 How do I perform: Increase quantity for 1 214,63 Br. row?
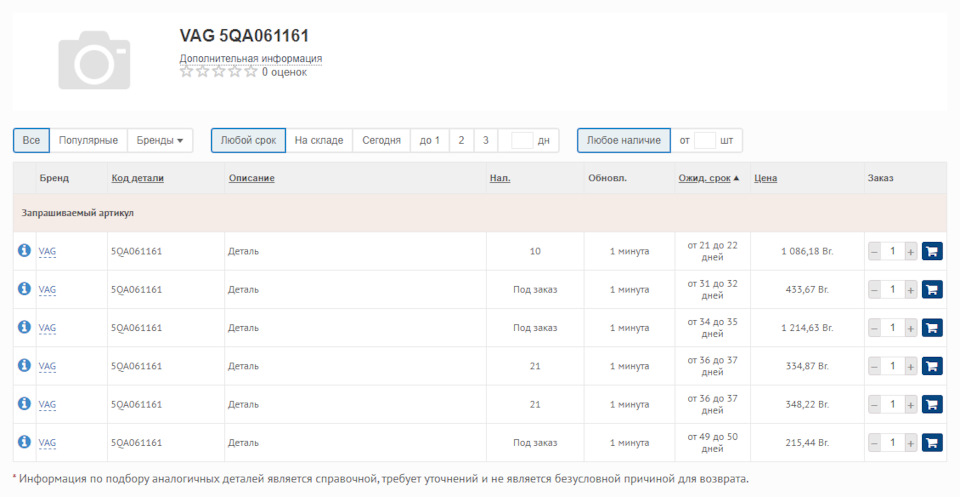click(910, 328)
